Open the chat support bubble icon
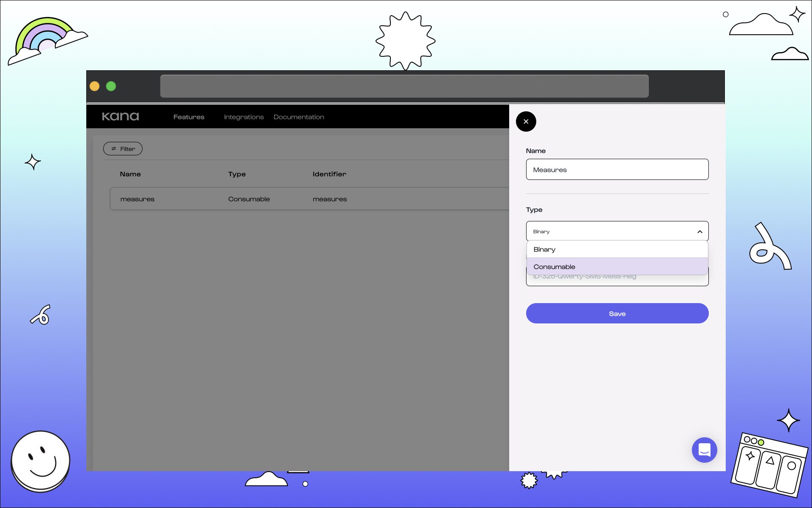The height and width of the screenshot is (508, 812). (704, 450)
